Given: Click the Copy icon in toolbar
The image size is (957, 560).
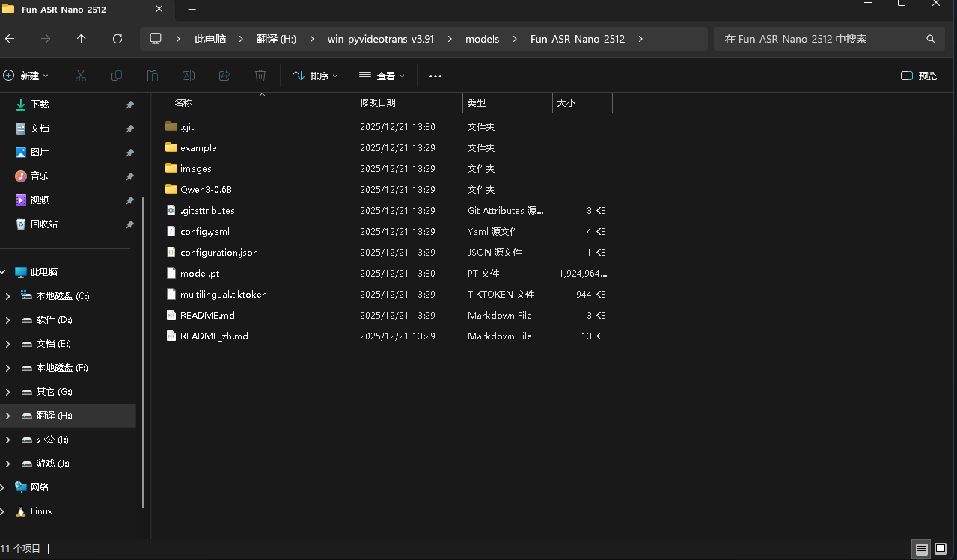Looking at the screenshot, I should tap(117, 76).
